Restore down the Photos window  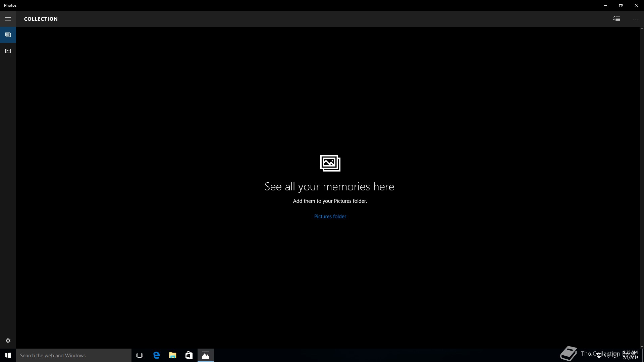pyautogui.click(x=621, y=5)
